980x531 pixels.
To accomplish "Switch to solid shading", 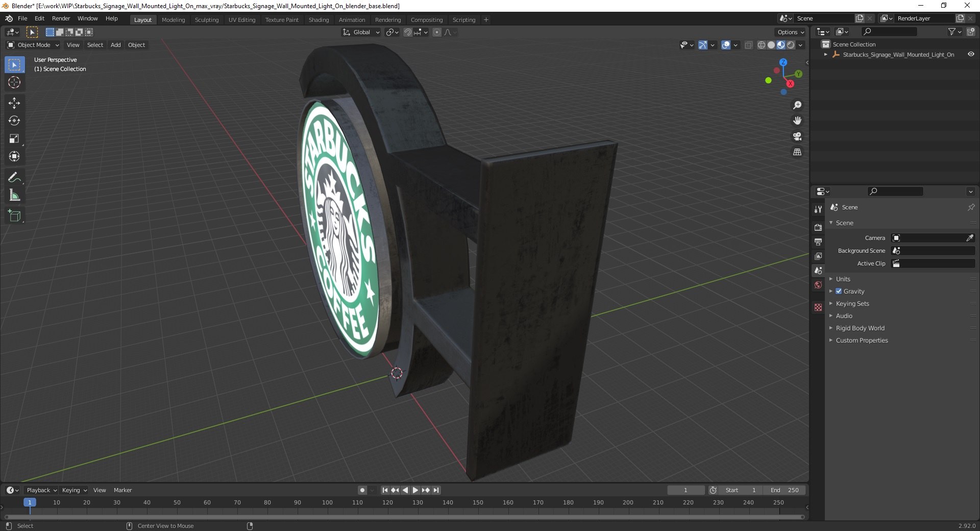I will coord(771,45).
